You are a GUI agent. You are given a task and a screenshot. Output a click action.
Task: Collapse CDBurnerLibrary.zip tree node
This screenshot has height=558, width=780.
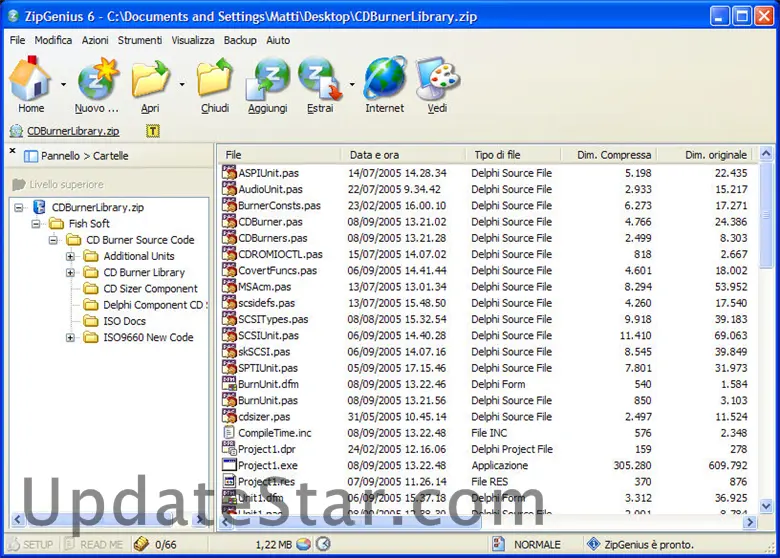pyautogui.click(x=18, y=207)
